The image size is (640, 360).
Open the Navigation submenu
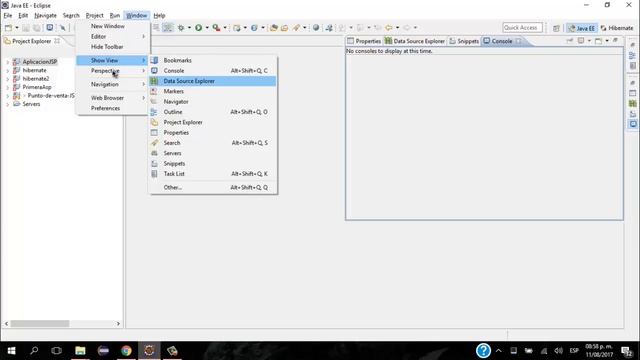(112, 84)
